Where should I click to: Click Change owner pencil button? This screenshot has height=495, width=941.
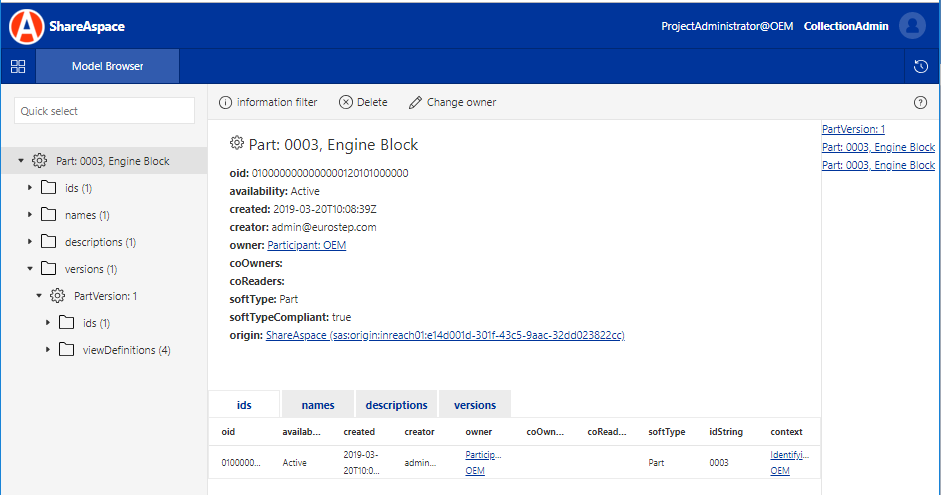coord(452,102)
